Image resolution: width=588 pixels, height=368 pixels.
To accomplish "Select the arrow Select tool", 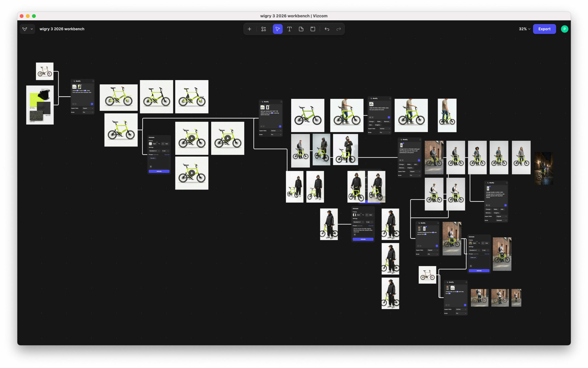I will 277,29.
